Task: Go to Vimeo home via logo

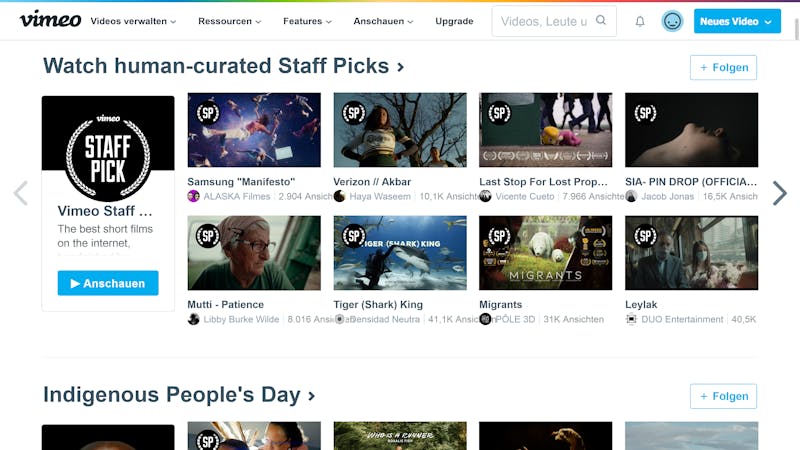Action: tap(50, 19)
